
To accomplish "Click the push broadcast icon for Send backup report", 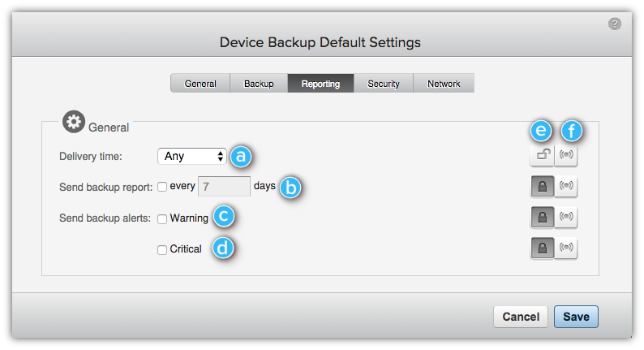I will (x=566, y=186).
